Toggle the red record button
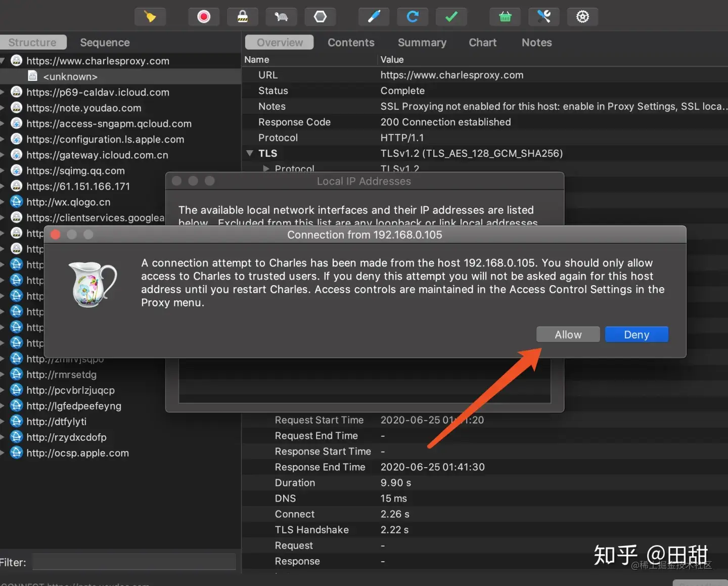Viewport: 728px width, 586px height. [x=204, y=17]
